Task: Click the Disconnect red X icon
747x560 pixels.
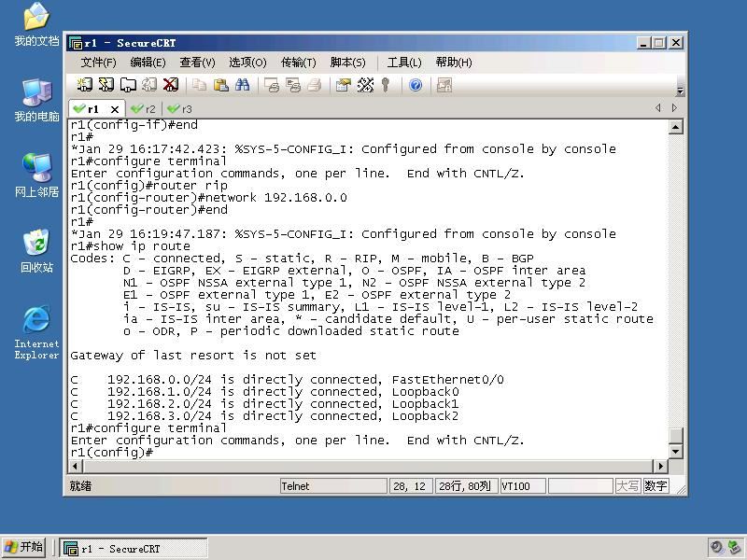Action: point(171,85)
